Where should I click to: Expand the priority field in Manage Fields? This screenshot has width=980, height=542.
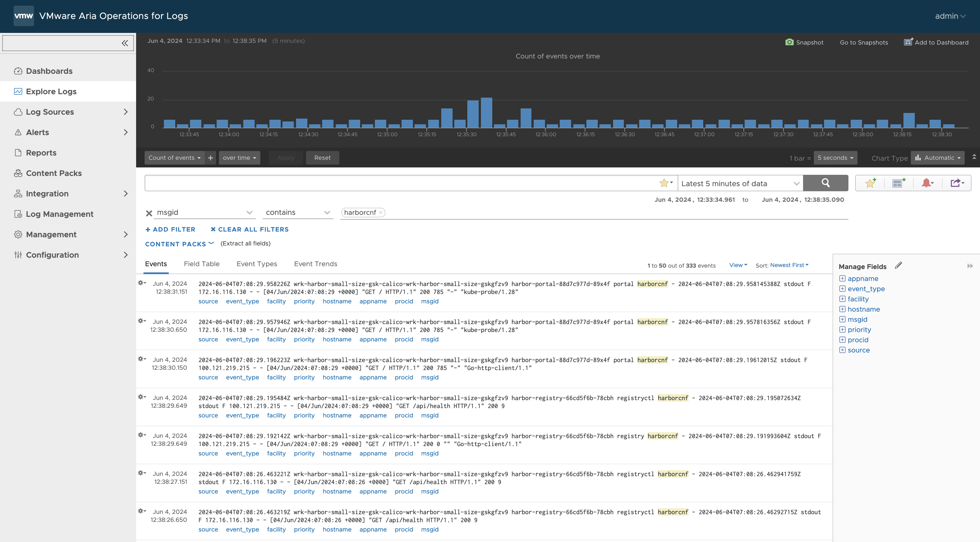click(842, 330)
